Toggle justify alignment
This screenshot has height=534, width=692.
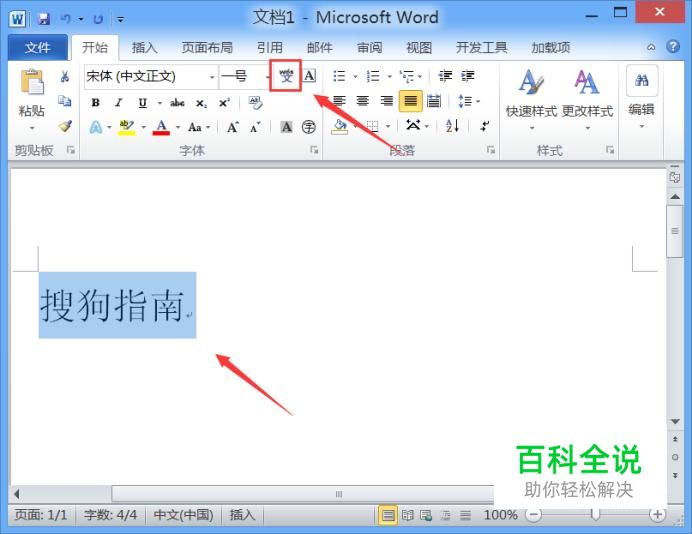(x=410, y=102)
